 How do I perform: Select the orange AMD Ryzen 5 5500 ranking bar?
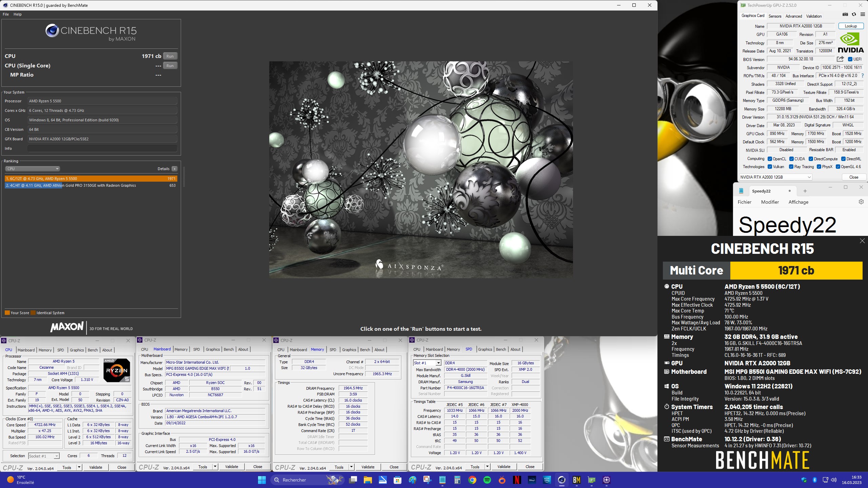coord(91,179)
